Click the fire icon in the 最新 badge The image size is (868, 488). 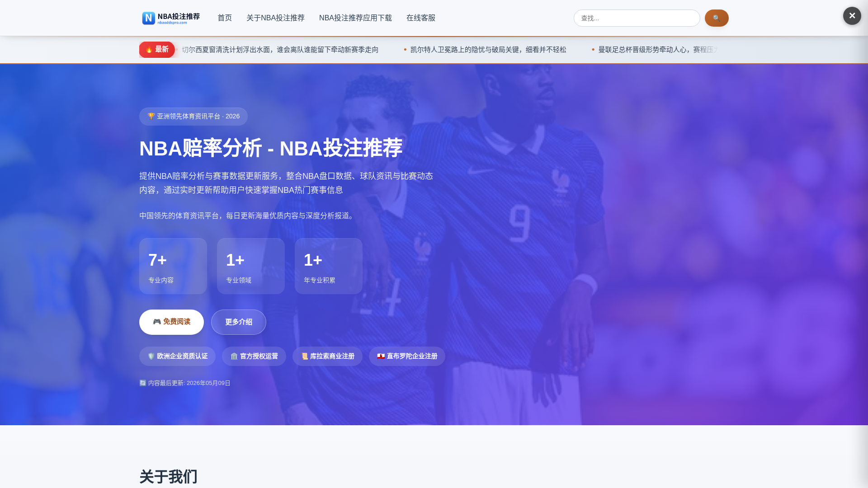tap(149, 50)
